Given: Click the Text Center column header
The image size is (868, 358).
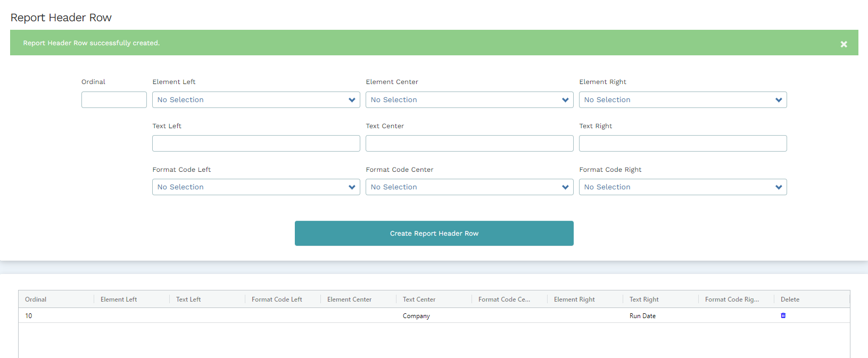Looking at the screenshot, I should 419,299.
